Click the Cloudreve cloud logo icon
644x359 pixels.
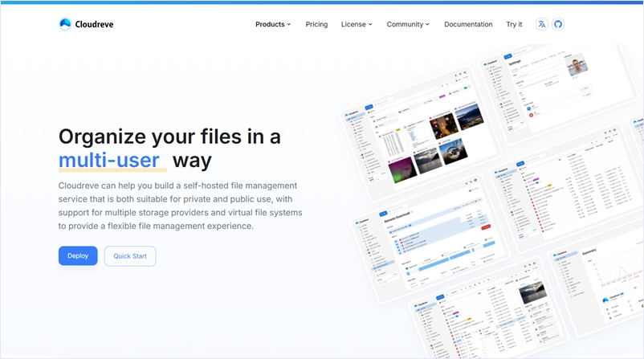(x=65, y=24)
